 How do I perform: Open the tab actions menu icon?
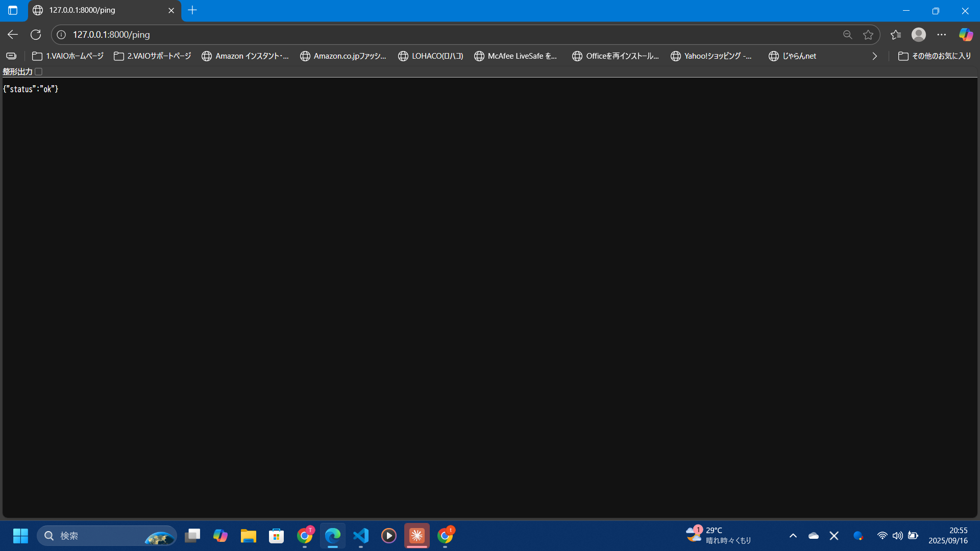coord(13,10)
